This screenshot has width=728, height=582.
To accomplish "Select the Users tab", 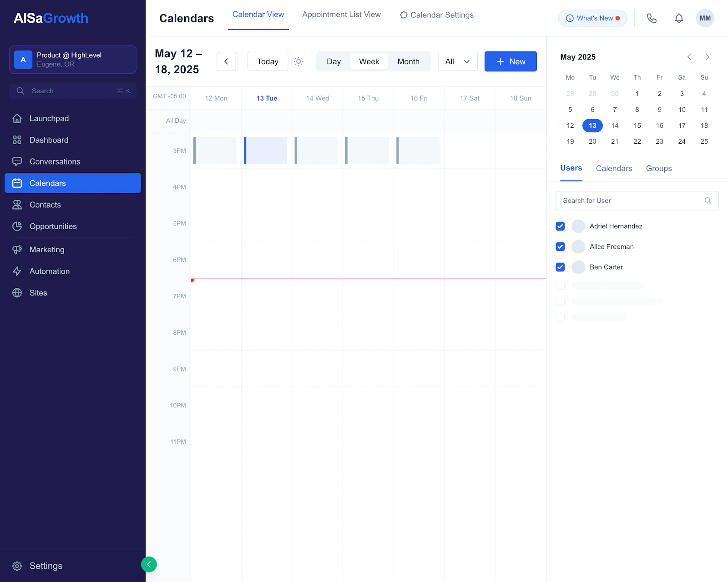I will [x=571, y=168].
